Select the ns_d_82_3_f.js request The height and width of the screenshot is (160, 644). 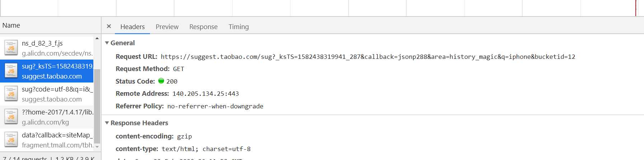click(x=47, y=48)
